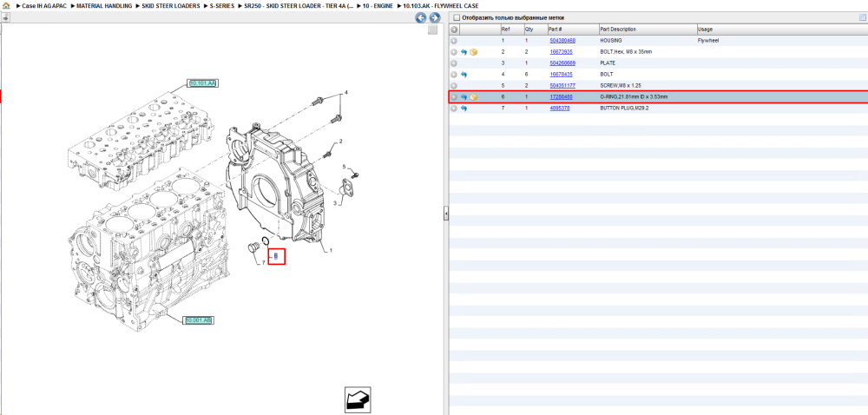The width and height of the screenshot is (868, 415).
Task: Open part number 504380468 link
Action: 562,41
